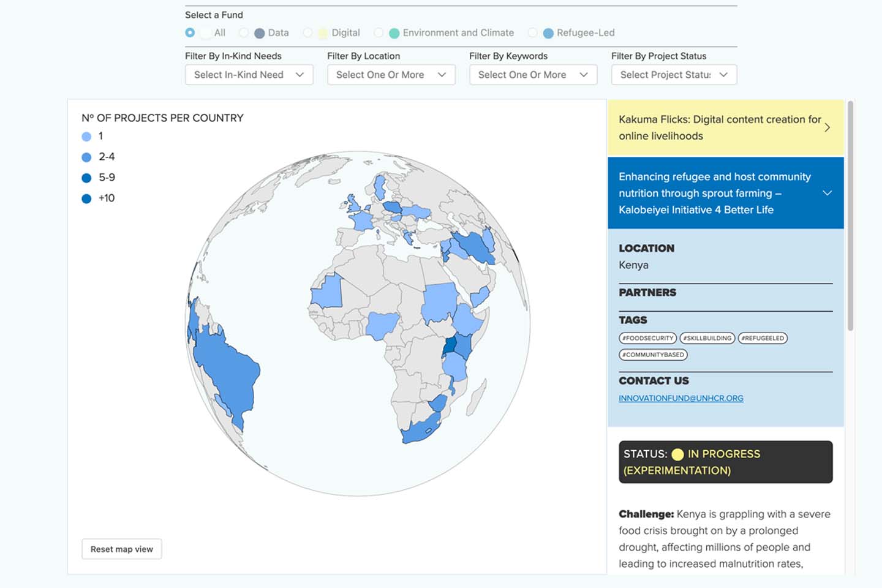Expand the Kakuma Flicks project arrow
The height and width of the screenshot is (588, 882).
tap(827, 127)
